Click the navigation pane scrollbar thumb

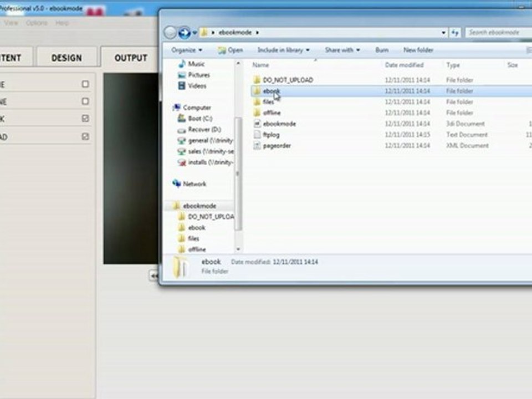pos(238,173)
